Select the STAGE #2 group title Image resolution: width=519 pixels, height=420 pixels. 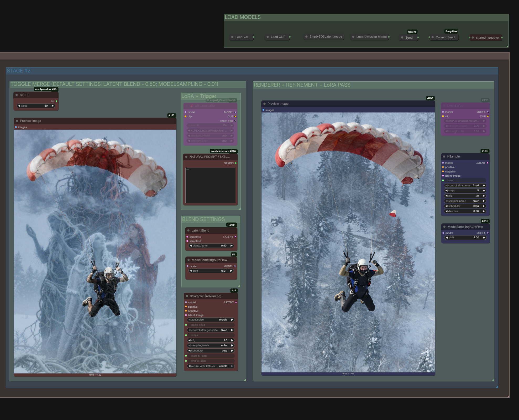pyautogui.click(x=19, y=71)
